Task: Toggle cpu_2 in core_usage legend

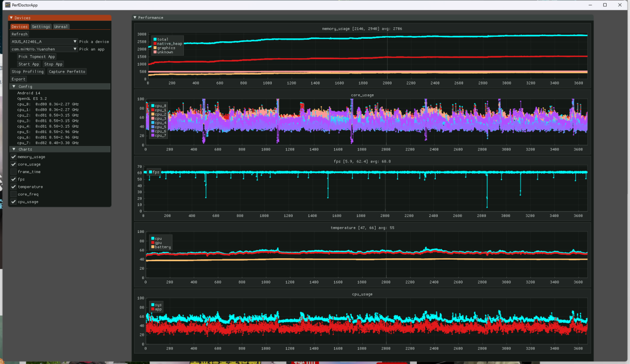Action: (159, 114)
